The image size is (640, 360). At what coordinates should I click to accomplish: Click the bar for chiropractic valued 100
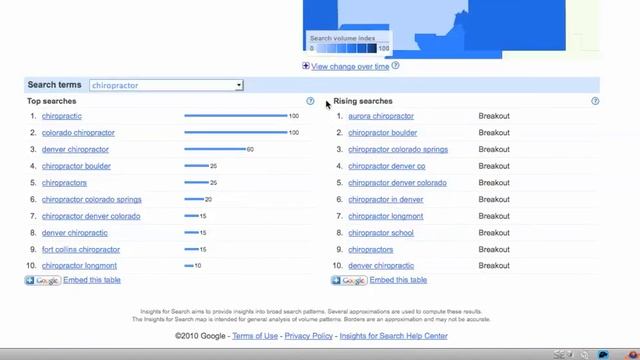point(236,116)
